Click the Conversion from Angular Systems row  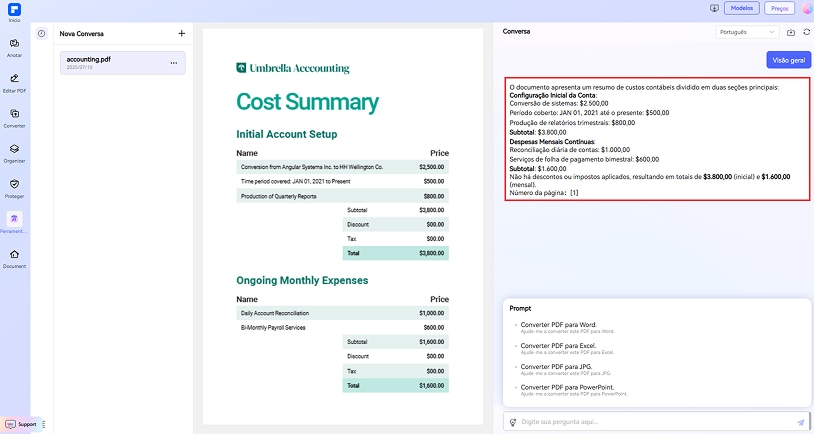[x=343, y=167]
